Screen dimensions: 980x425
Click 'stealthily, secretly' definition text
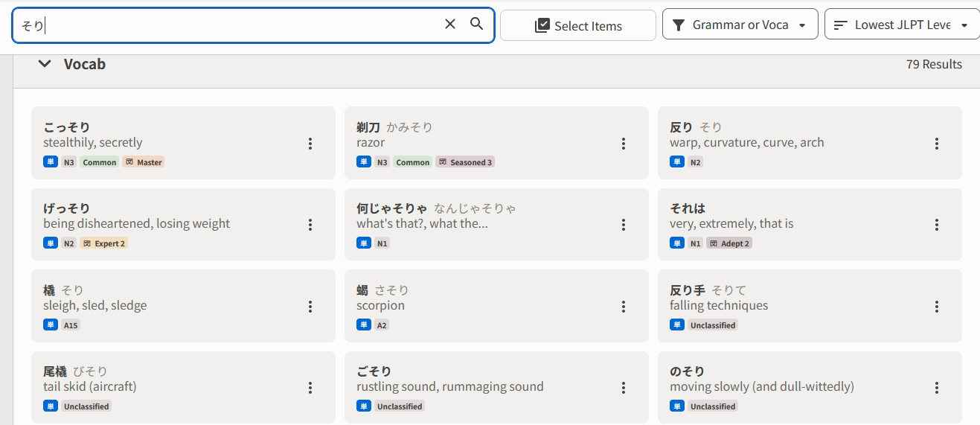(93, 142)
